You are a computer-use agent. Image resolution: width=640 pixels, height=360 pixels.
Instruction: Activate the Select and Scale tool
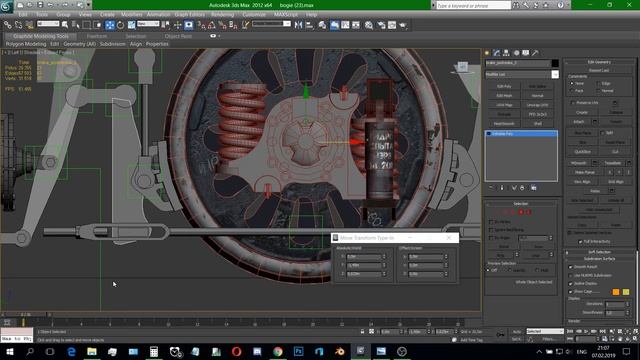coord(131,25)
